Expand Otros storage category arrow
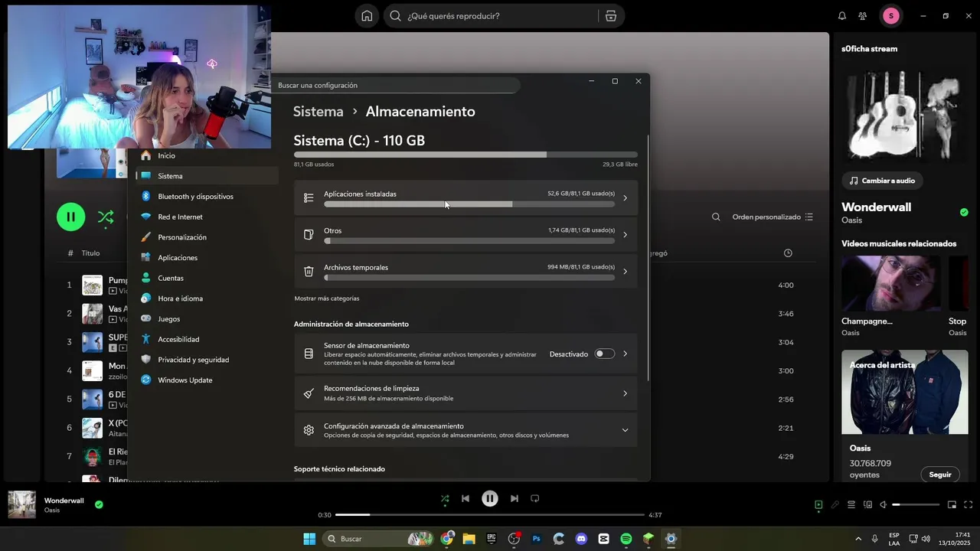Screen dimensions: 980x551 (x=625, y=235)
